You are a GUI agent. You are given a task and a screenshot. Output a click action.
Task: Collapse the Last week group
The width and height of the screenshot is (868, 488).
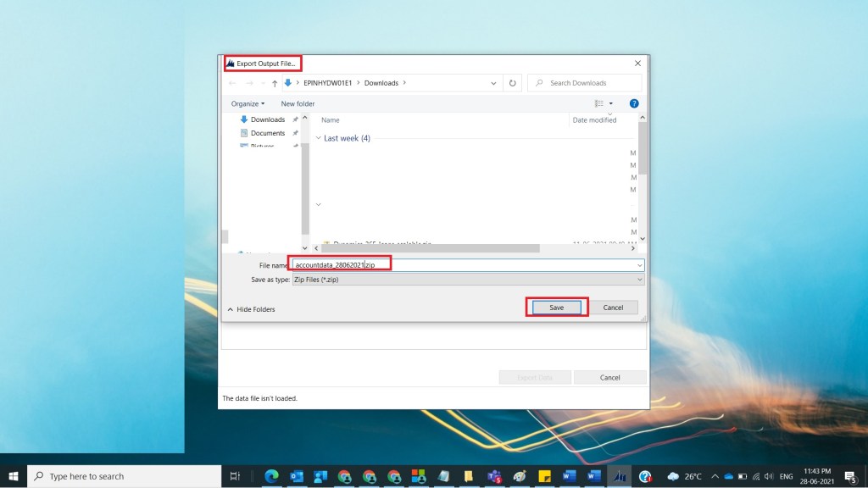click(319, 138)
